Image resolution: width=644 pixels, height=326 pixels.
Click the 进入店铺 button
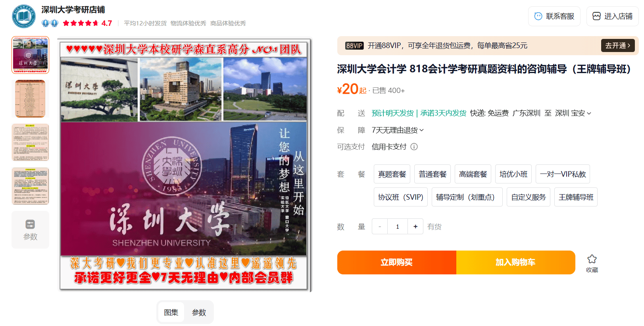pos(613,16)
